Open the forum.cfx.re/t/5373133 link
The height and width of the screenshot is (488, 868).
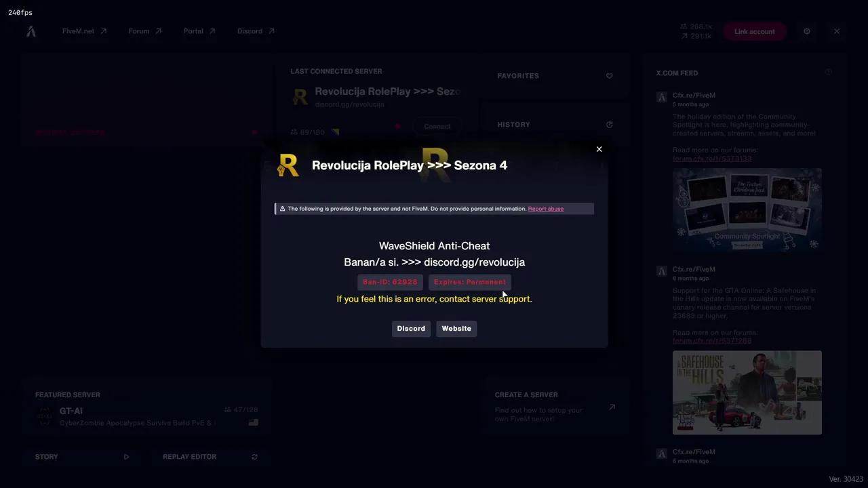pyautogui.click(x=712, y=159)
